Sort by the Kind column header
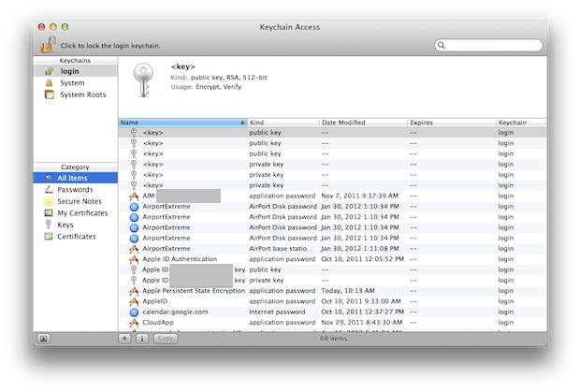 coord(283,123)
